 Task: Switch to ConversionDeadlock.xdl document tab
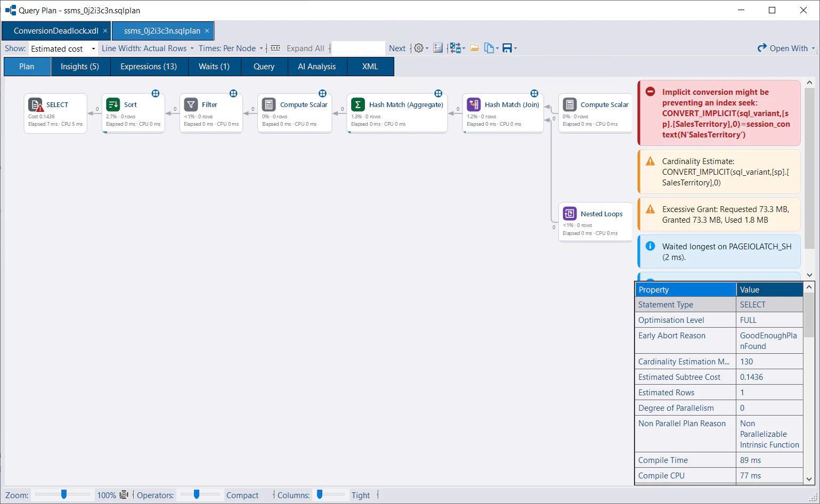pyautogui.click(x=56, y=31)
